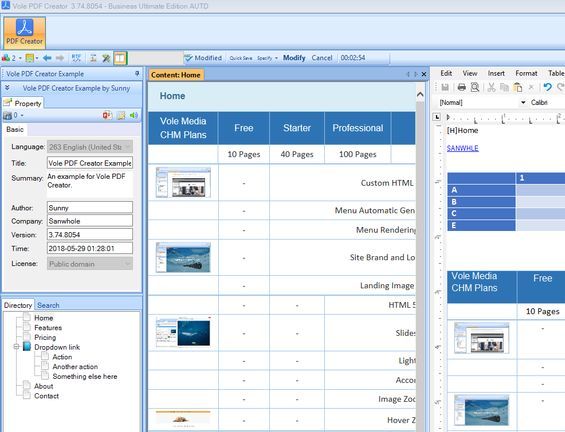Select Another action tree item
This screenshot has width=565, height=432.
pos(75,366)
